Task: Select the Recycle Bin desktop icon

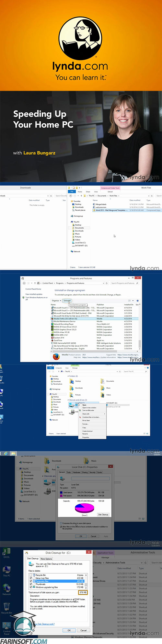Action: click(x=6, y=608)
